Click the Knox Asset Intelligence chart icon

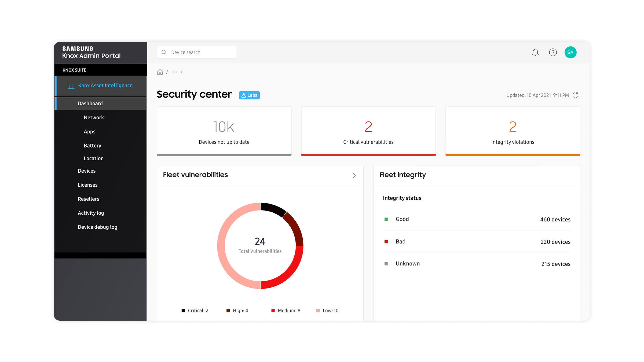point(71,86)
